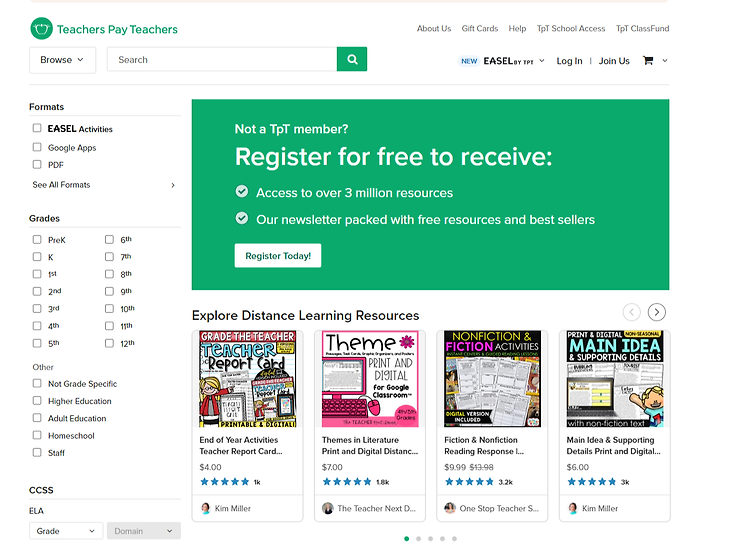Go to next carousel slide arrow
This screenshot has width=750, height=545.
(x=656, y=312)
